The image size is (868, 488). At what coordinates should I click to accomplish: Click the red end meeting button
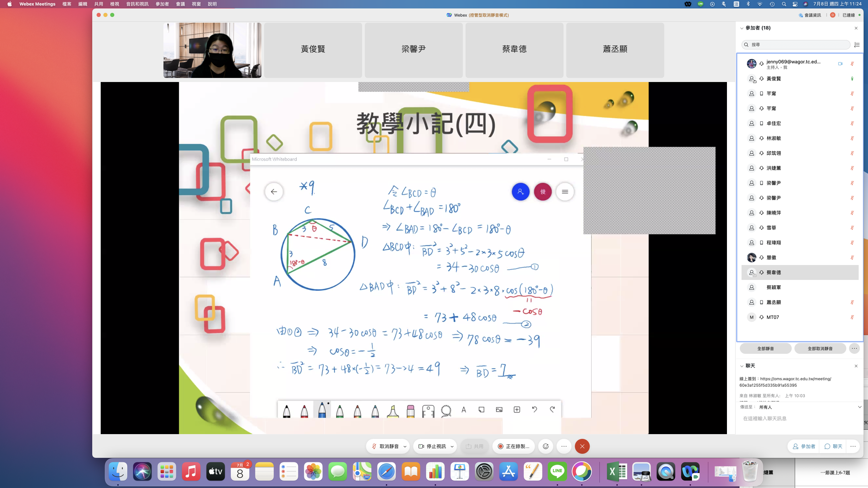(582, 446)
